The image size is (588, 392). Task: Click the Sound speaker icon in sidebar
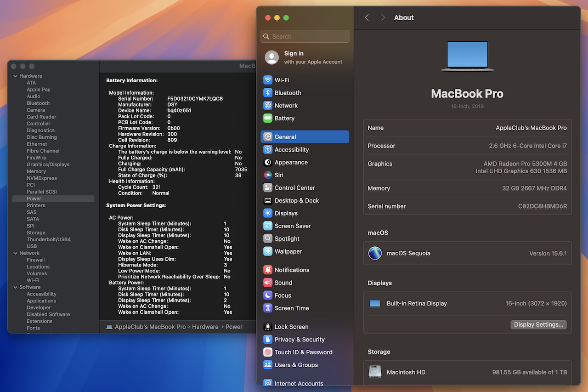(x=268, y=283)
